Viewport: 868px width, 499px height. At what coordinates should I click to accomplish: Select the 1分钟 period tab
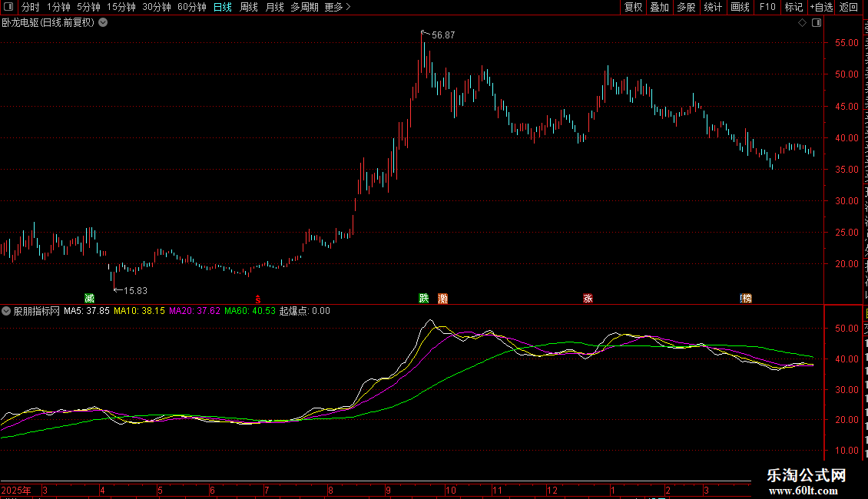tap(58, 7)
